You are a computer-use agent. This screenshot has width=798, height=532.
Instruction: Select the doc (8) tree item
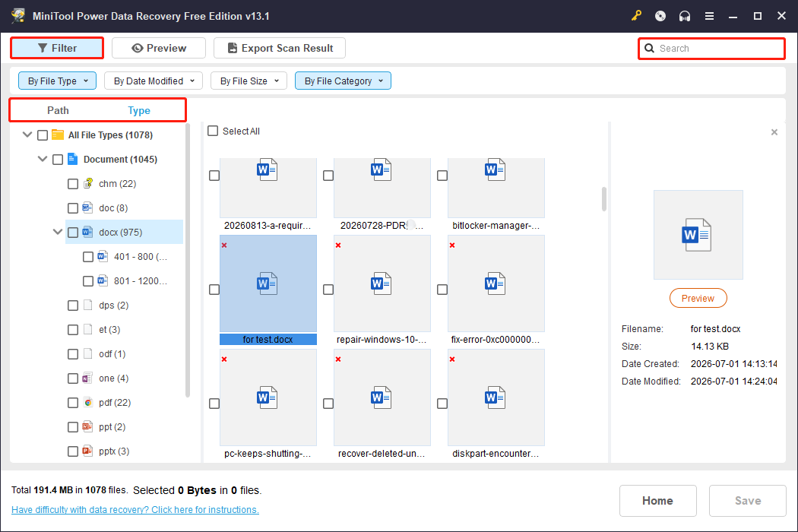(x=113, y=207)
